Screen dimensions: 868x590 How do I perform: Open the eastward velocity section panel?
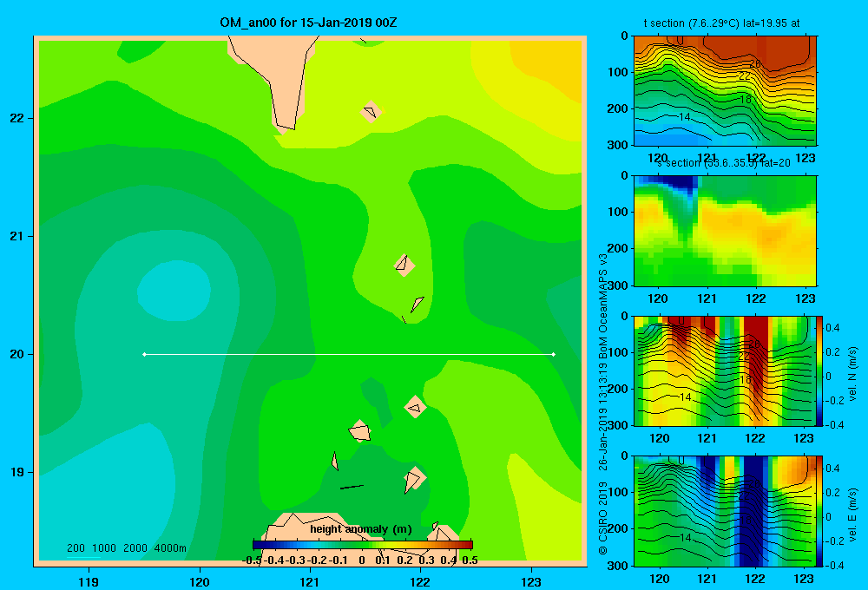[x=724, y=511]
